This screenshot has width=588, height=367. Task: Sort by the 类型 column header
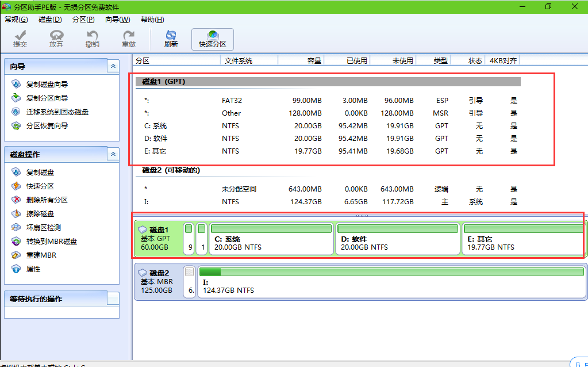click(433, 60)
